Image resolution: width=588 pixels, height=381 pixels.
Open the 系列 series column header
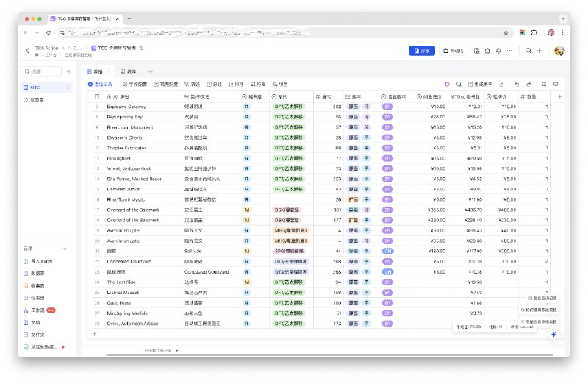[291, 96]
